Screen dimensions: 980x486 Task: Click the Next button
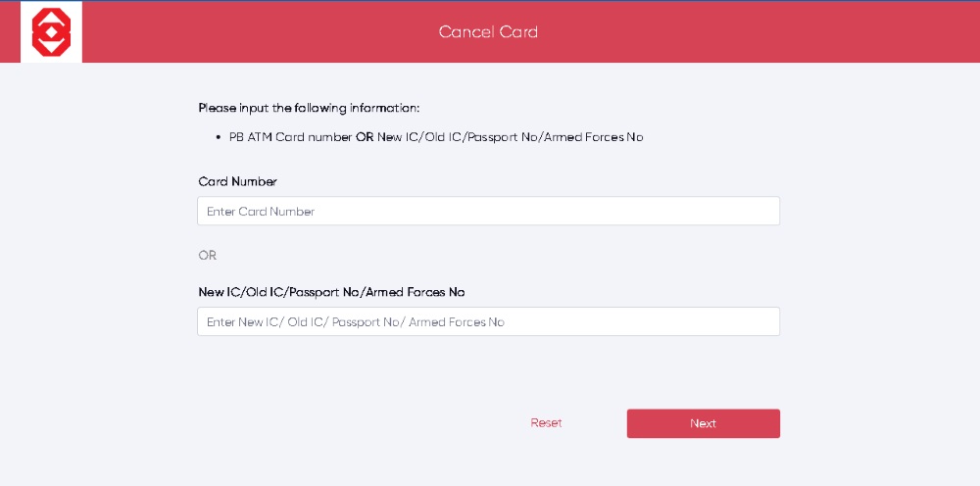click(x=703, y=423)
